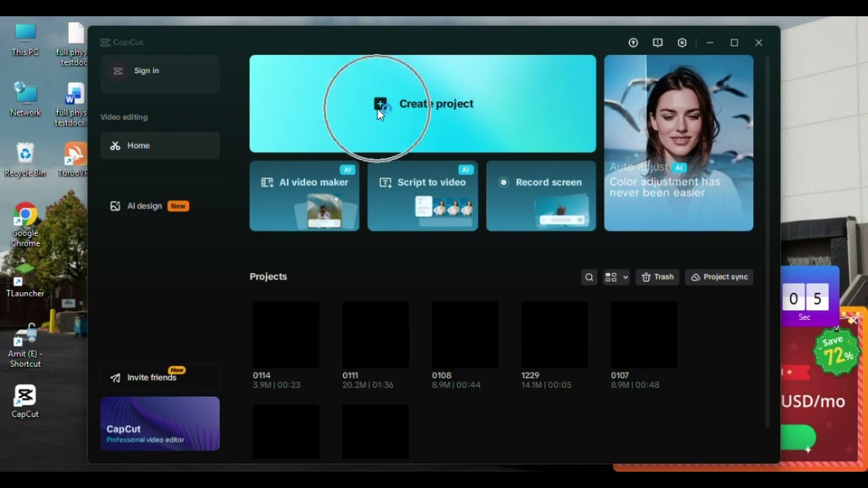Viewport: 868px width, 488px height.
Task: Click the CapCut logo in title bar
Action: (122, 43)
